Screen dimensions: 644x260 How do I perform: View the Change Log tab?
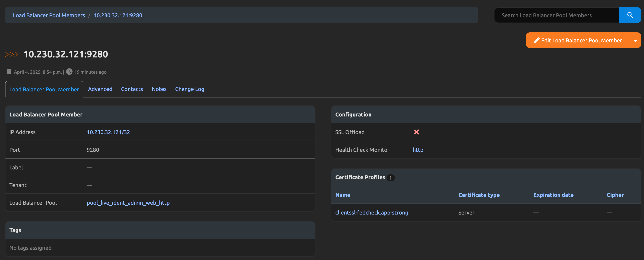(189, 89)
